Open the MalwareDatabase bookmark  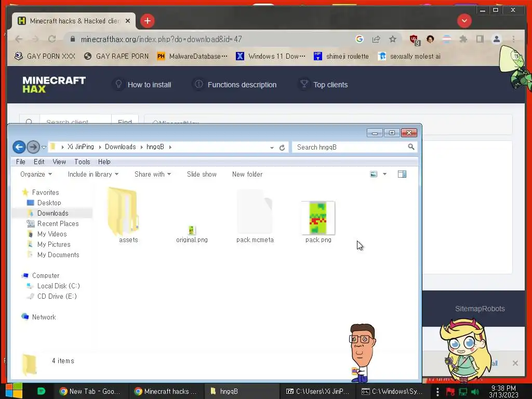click(192, 56)
